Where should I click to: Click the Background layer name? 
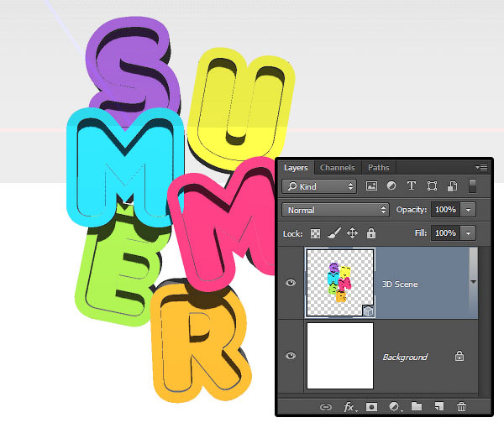tap(405, 357)
